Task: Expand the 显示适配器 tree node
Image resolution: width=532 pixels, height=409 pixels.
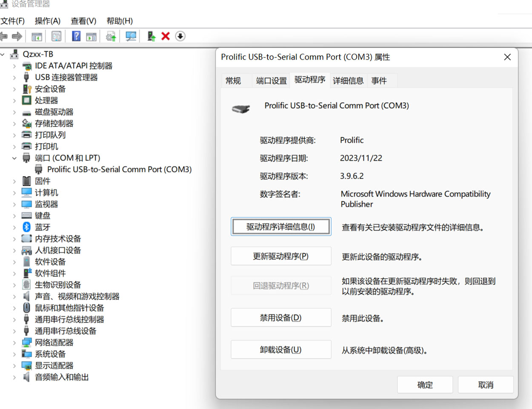Action: (15, 366)
